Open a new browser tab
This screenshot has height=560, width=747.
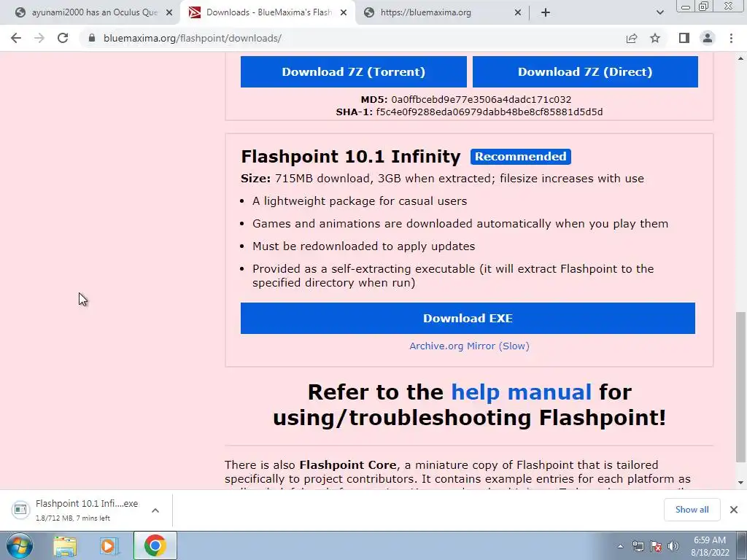point(546,13)
